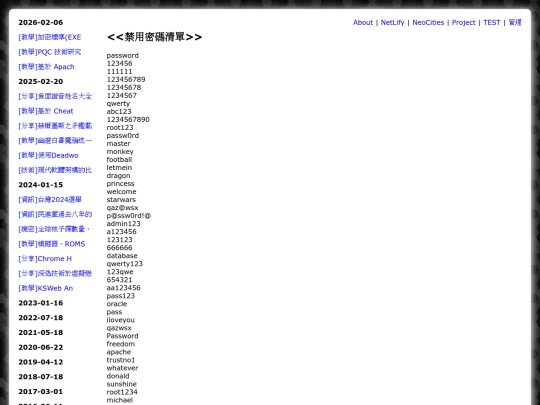Click the 'aa123456' list entry
540x405 pixels.
[x=123, y=288]
